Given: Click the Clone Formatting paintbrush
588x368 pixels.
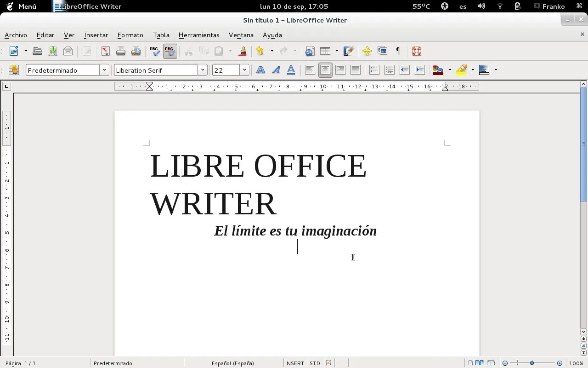Looking at the screenshot, I should point(242,51).
